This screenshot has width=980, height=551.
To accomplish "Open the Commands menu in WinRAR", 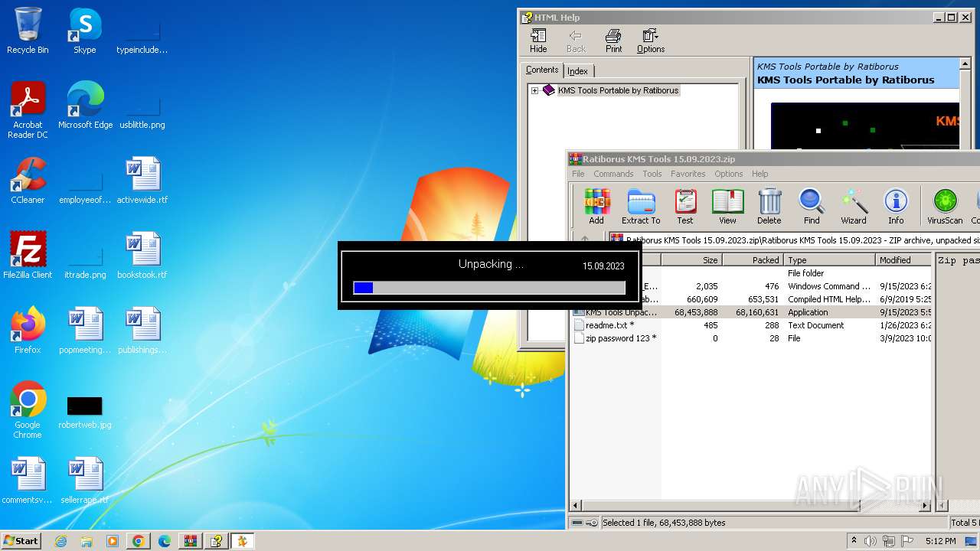I will click(613, 174).
